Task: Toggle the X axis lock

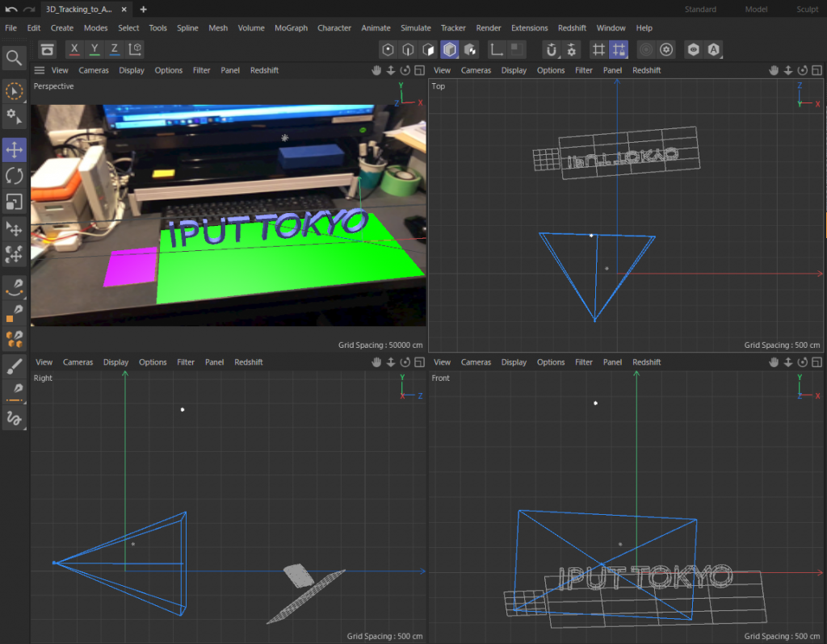Action: point(74,49)
